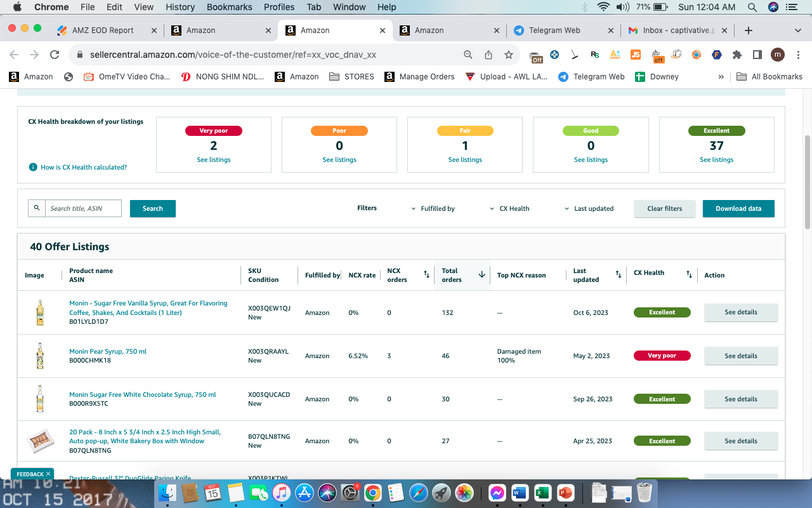The image size is (812, 508).
Task: Open the share icon in the address bar
Action: click(488, 55)
